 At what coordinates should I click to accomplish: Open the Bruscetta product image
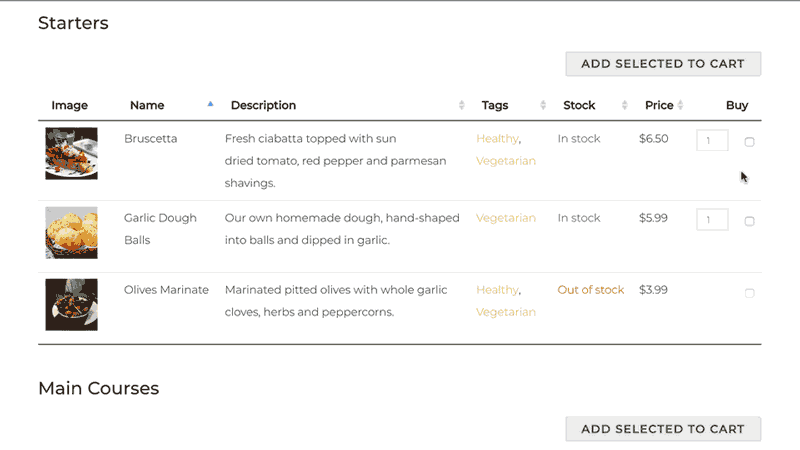[x=71, y=153]
